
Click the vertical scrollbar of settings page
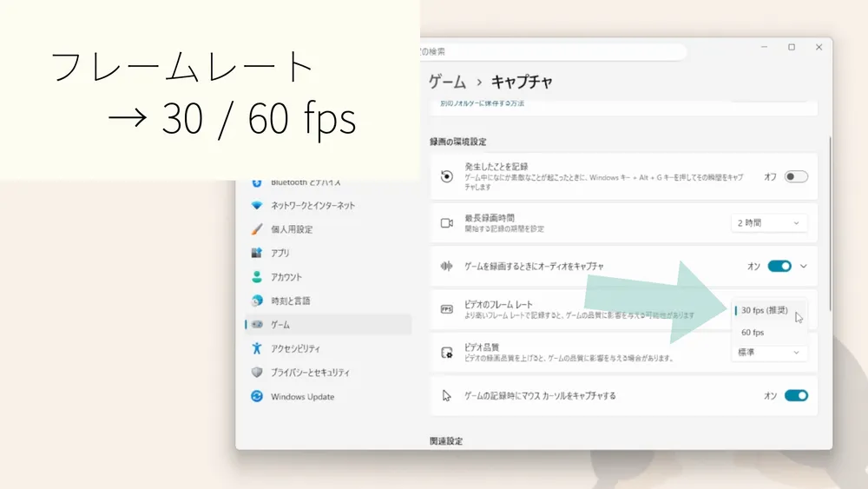[830, 224]
